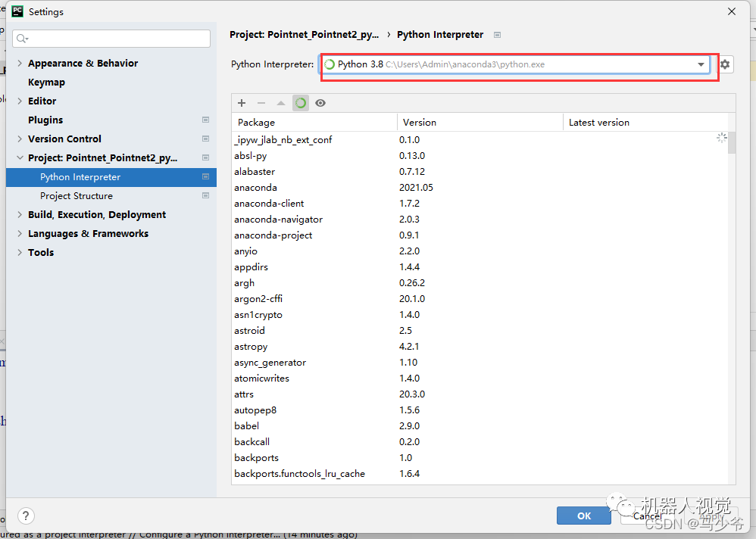Screen dimensions: 756x539
Task: Click the project-level icon beside Plugins
Action: (x=205, y=120)
